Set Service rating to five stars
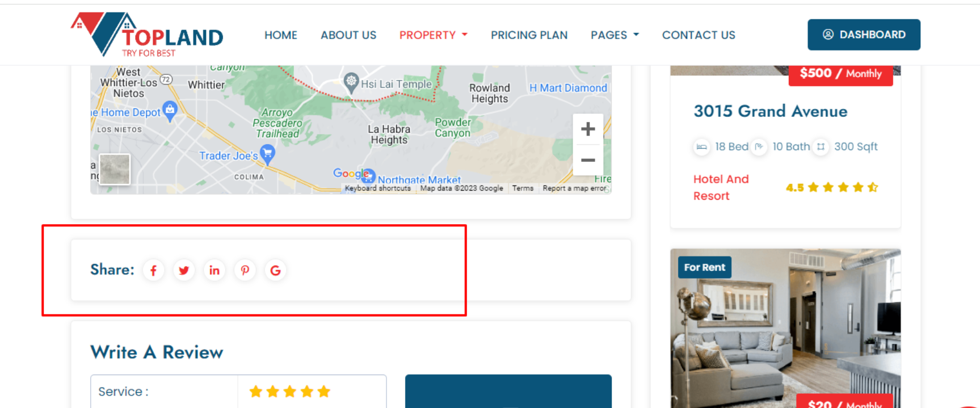Image resolution: width=980 pixels, height=408 pixels. 324,392
